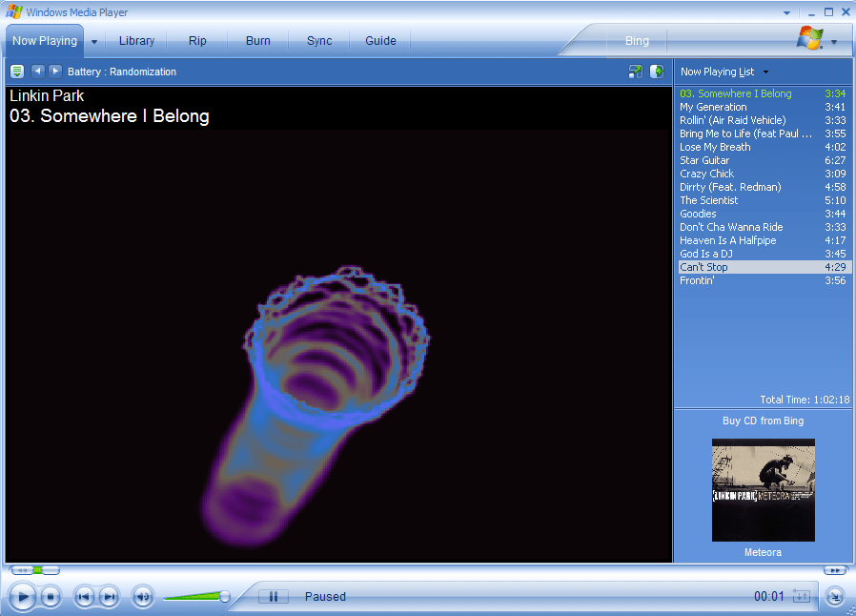This screenshot has width=856, height=616.
Task: Open the Now Playing List dropdown
Action: click(765, 72)
